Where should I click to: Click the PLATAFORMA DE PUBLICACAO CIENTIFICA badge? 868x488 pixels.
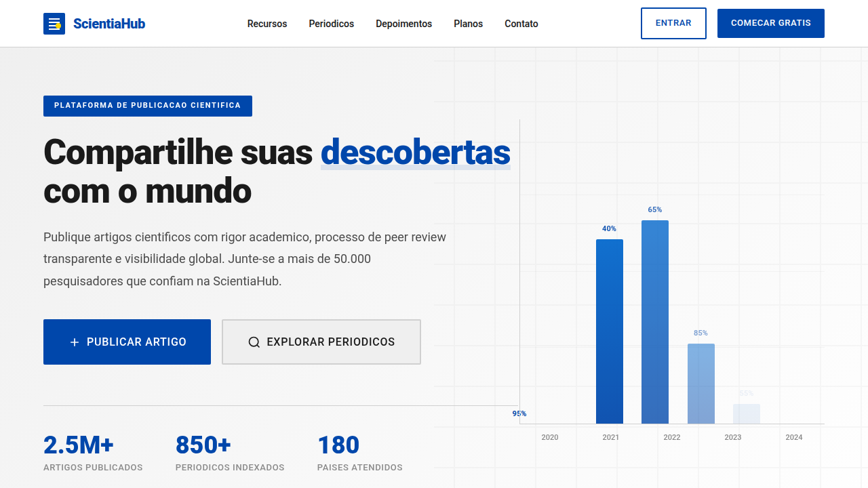[147, 106]
